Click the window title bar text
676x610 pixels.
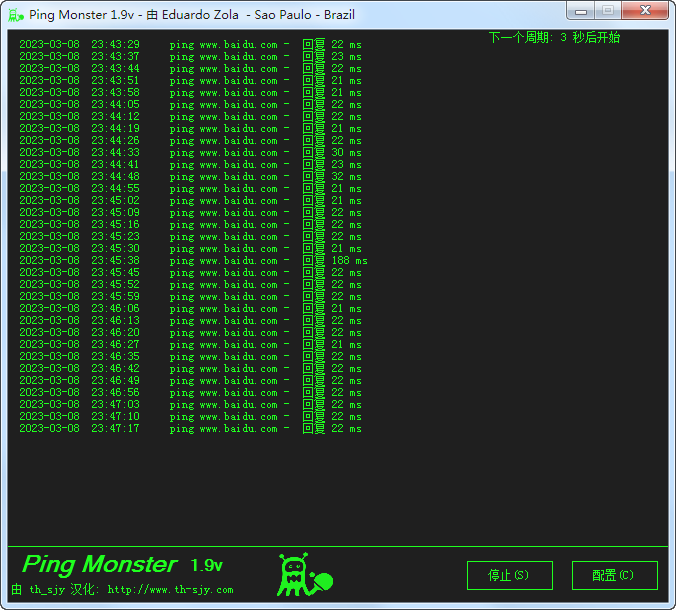192,15
